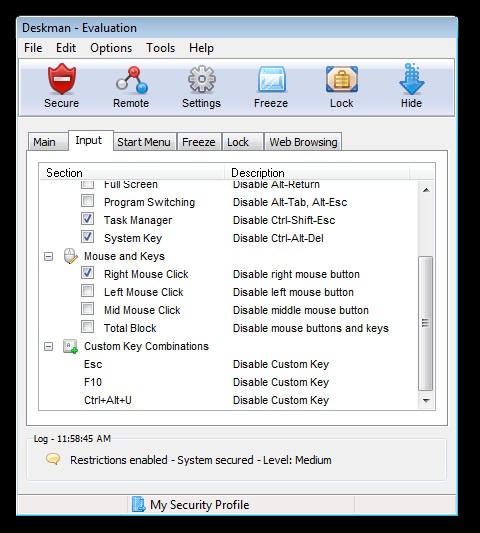The width and height of the screenshot is (480, 533).
Task: Click 'Disable right mouse button' text
Action: 296,274
